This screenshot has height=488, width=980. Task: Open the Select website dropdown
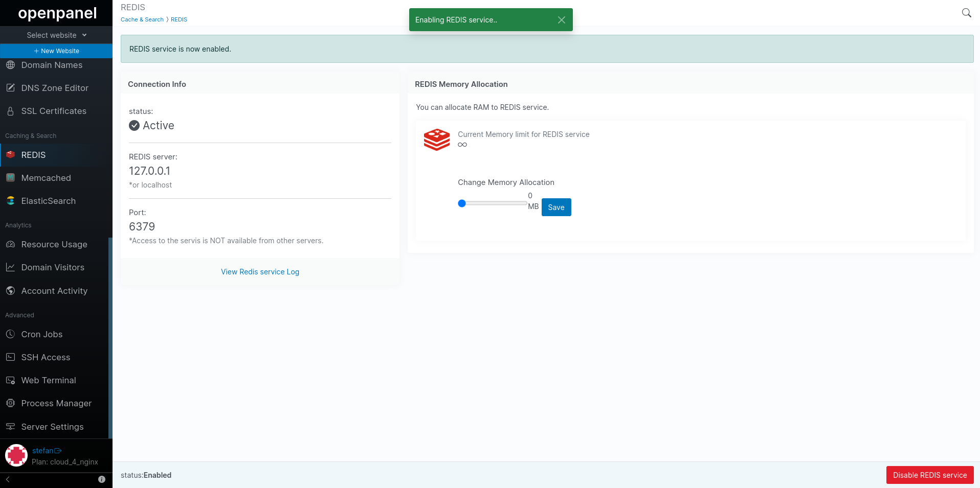tap(56, 35)
